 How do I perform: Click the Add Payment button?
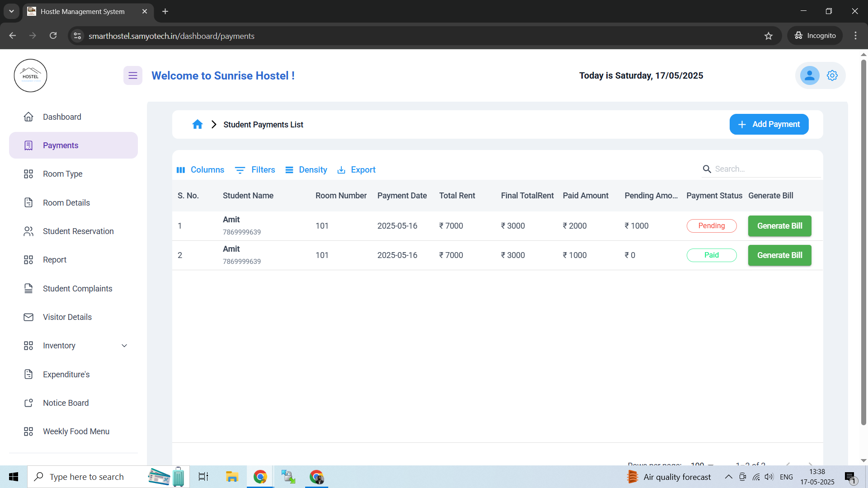pos(769,124)
